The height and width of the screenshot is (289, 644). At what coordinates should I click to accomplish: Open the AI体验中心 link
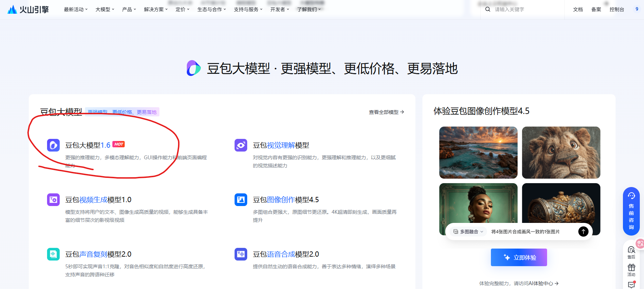point(543,283)
